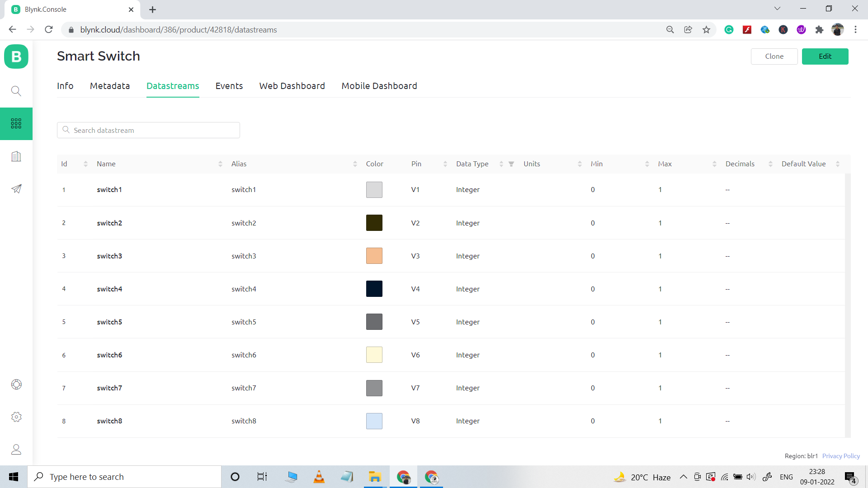Click the peach color swatch for switch3

tap(374, 256)
